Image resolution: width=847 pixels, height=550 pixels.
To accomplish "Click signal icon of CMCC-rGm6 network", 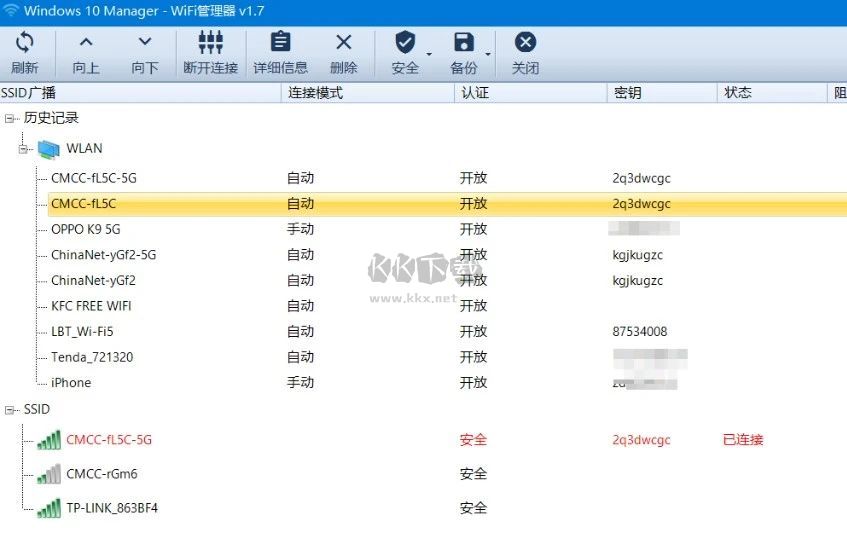I will [x=49, y=474].
